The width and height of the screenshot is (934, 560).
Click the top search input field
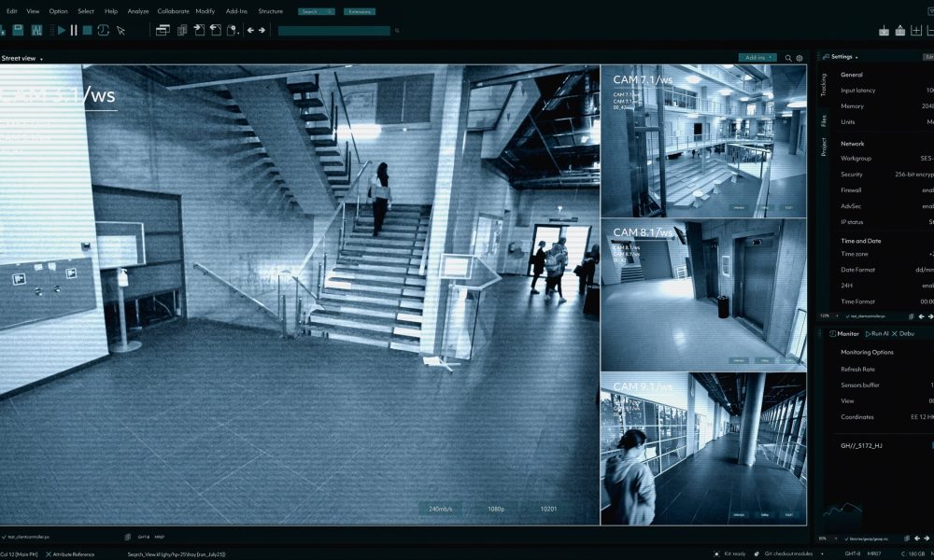[x=317, y=11]
